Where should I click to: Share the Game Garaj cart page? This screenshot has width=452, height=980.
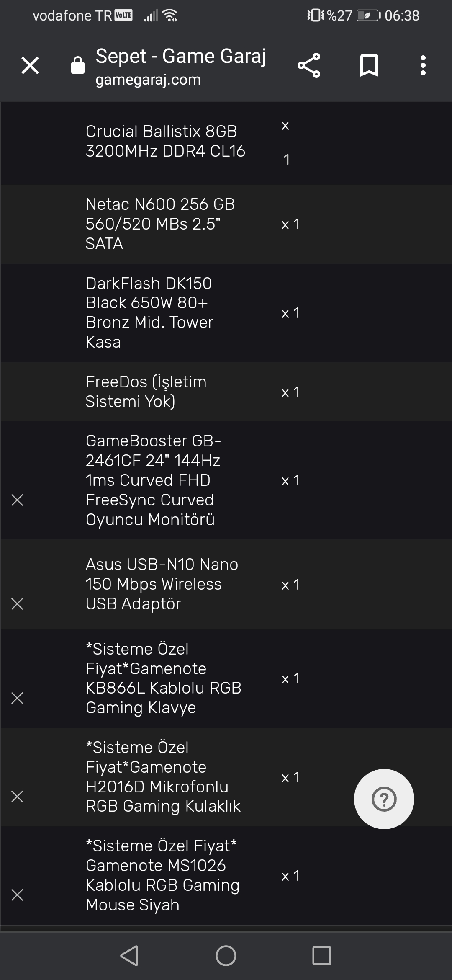[x=309, y=65]
